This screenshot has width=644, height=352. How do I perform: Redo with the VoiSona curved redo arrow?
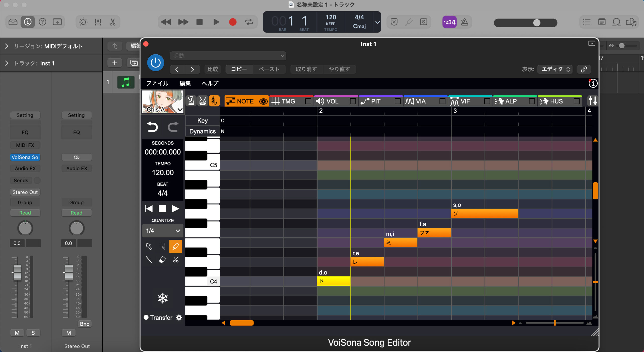click(x=173, y=127)
